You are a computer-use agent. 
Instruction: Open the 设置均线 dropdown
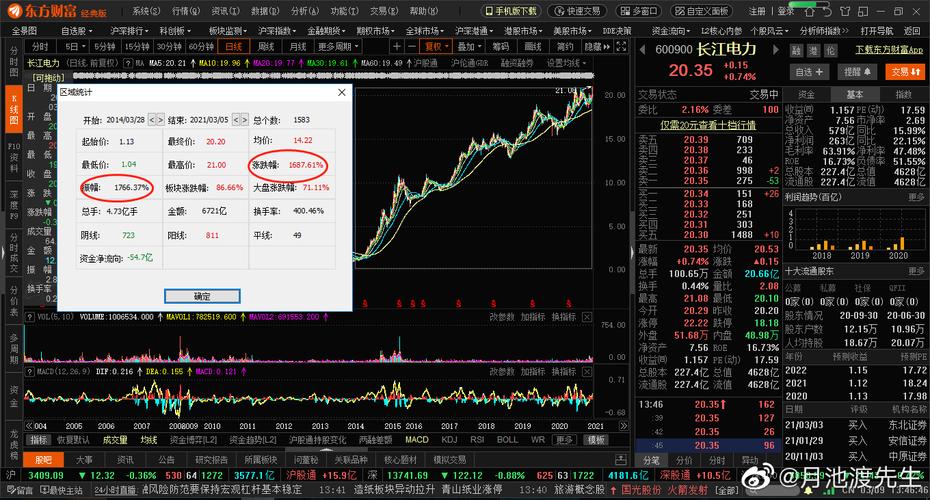tap(567, 63)
